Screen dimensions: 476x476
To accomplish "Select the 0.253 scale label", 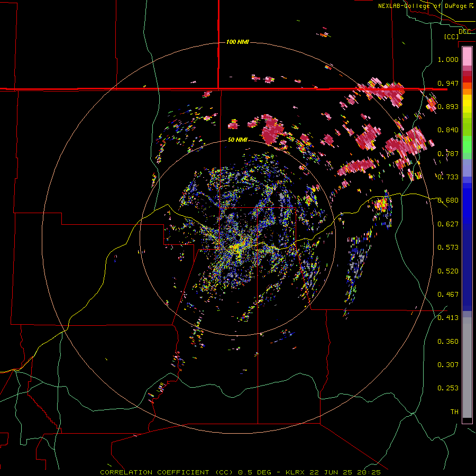I will [448, 388].
